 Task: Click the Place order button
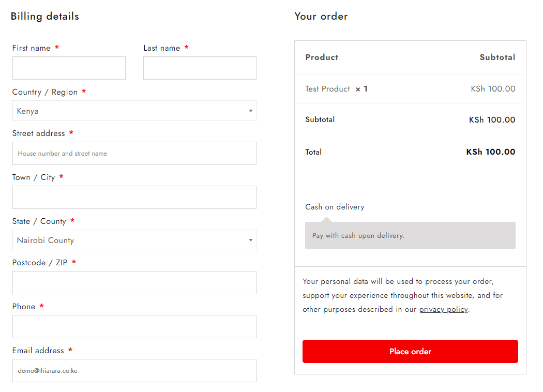(x=410, y=352)
